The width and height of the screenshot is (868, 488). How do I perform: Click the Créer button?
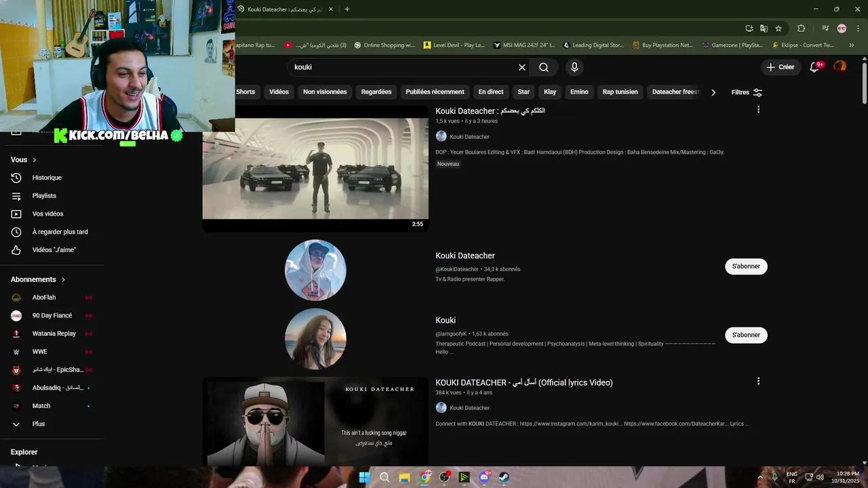click(x=780, y=67)
